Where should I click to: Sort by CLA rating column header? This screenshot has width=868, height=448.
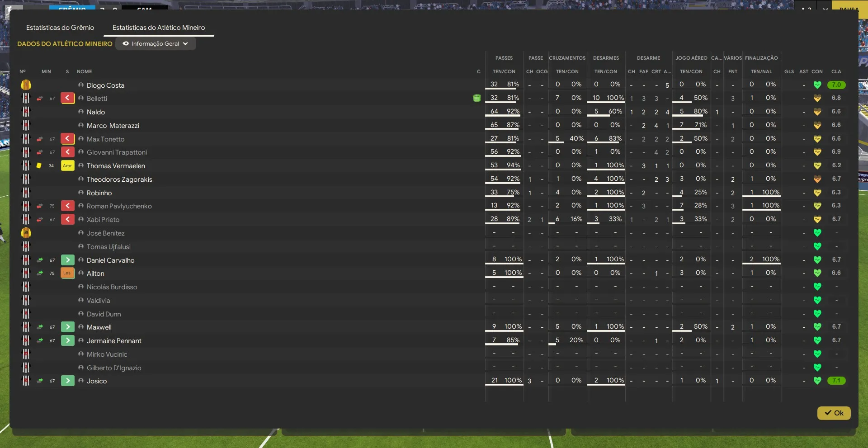836,71
